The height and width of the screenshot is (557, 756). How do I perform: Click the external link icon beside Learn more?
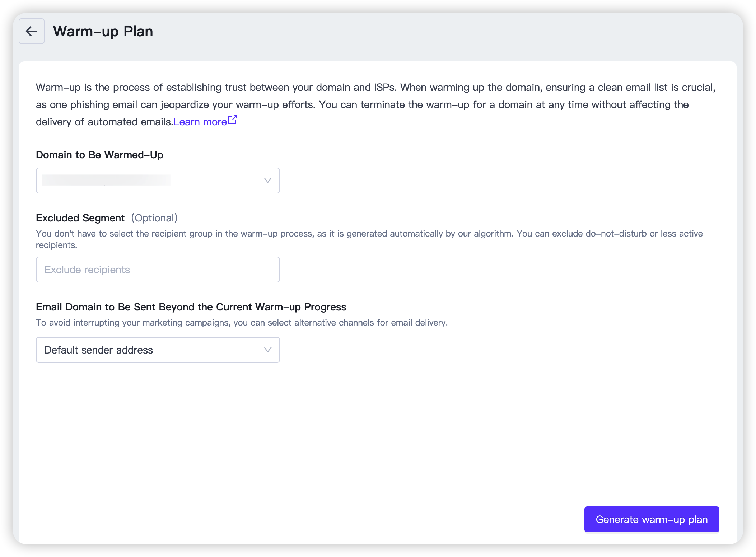tap(233, 120)
